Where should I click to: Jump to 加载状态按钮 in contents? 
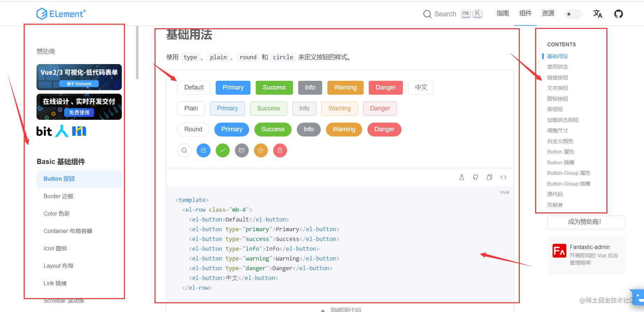tap(563, 120)
